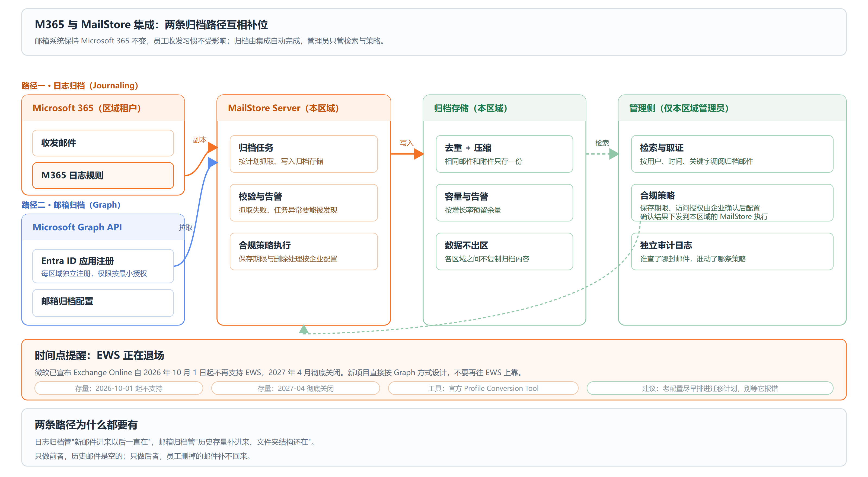Select the 数据不出区 card
Viewport: 868px width, 477px height.
(504, 252)
